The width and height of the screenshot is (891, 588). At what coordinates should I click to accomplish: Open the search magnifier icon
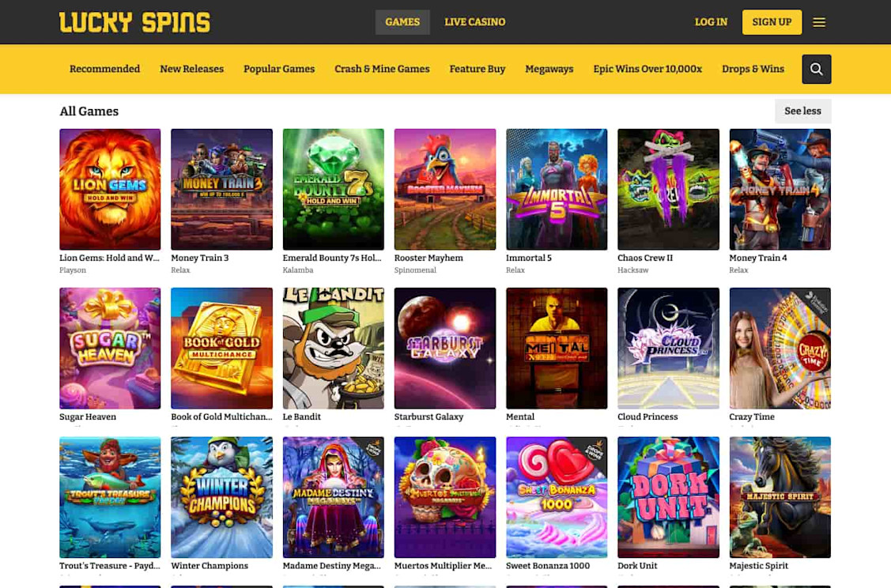tap(816, 70)
